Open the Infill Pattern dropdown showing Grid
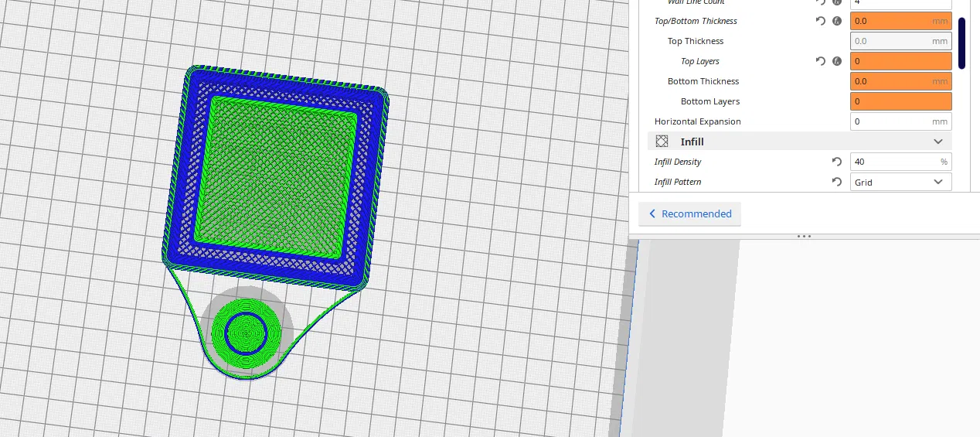 coord(901,182)
